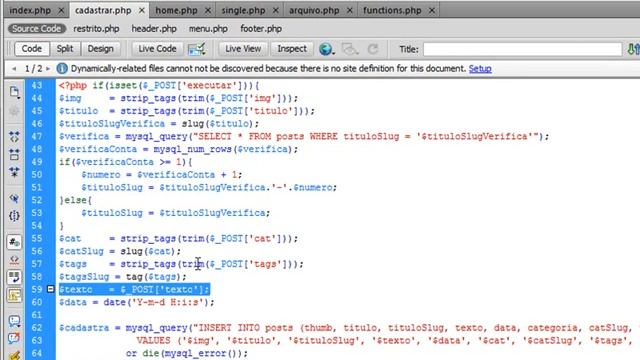Click the file management arrows icon
640x360 pixels.
point(633,49)
